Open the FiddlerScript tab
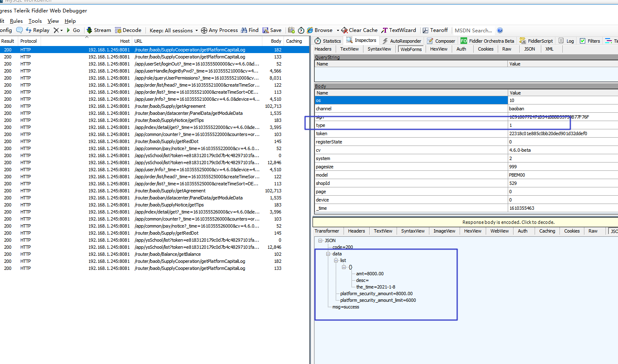The image size is (618, 364). (536, 41)
